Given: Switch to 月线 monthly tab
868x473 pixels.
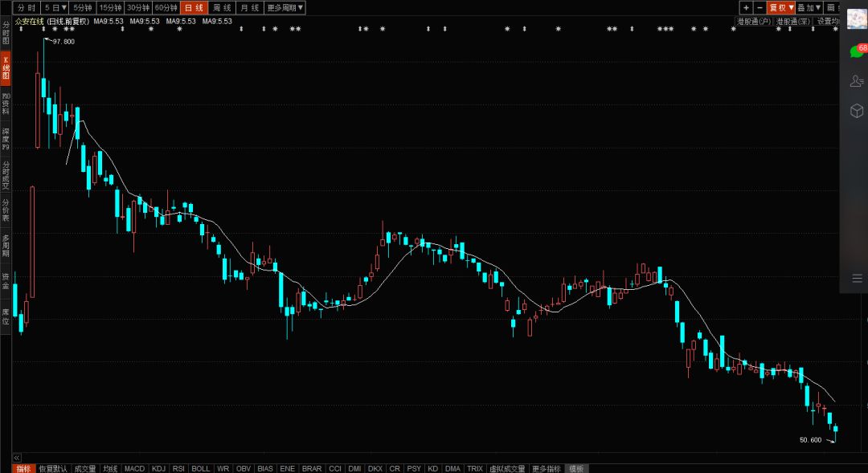Looking at the screenshot, I should [x=249, y=8].
